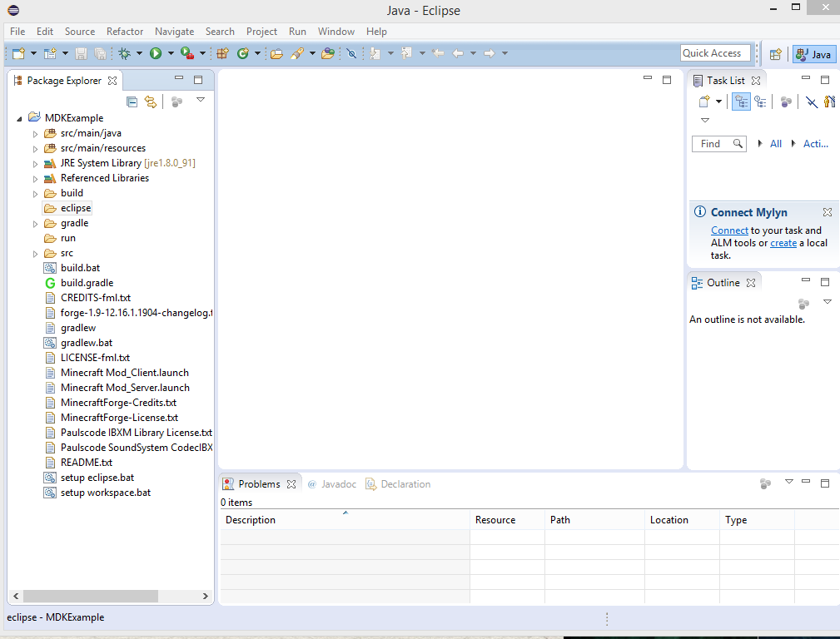The height and width of the screenshot is (639, 840).
Task: Click the Acti... activate task link
Action: [x=815, y=144]
